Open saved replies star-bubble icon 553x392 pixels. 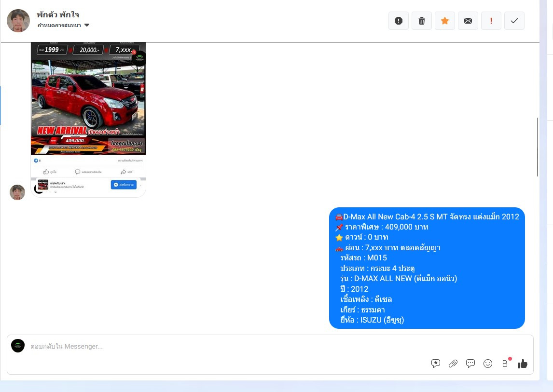436,364
